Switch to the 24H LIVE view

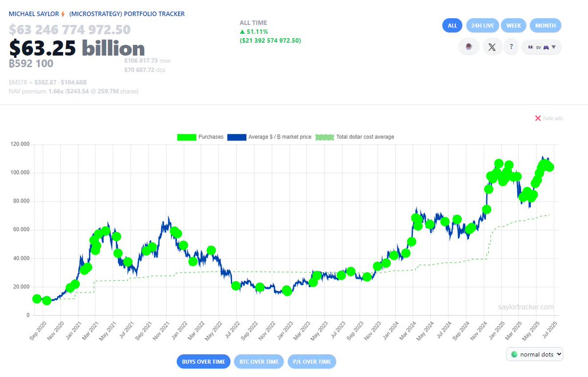(x=482, y=25)
